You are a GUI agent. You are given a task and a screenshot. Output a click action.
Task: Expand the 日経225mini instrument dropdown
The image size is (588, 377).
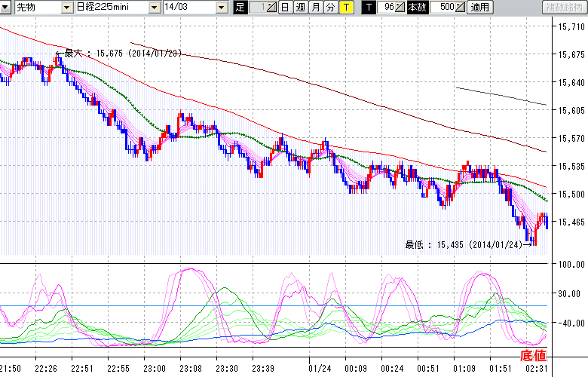[x=155, y=8]
